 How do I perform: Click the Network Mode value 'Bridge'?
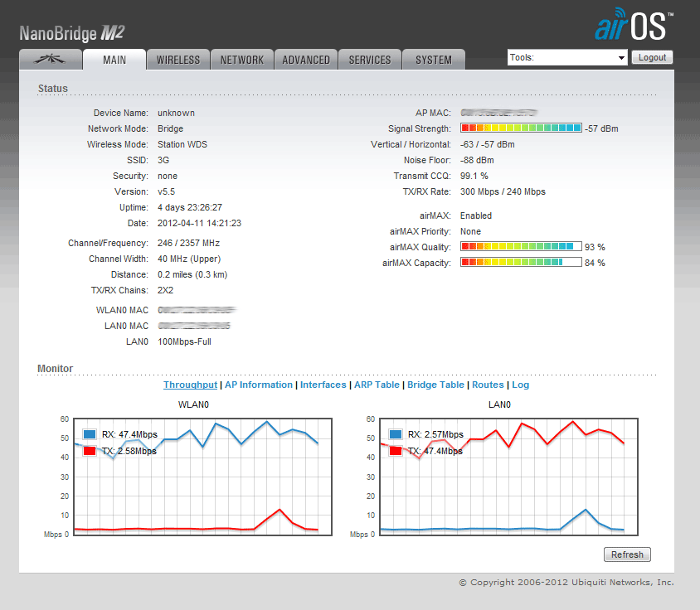tap(170, 128)
